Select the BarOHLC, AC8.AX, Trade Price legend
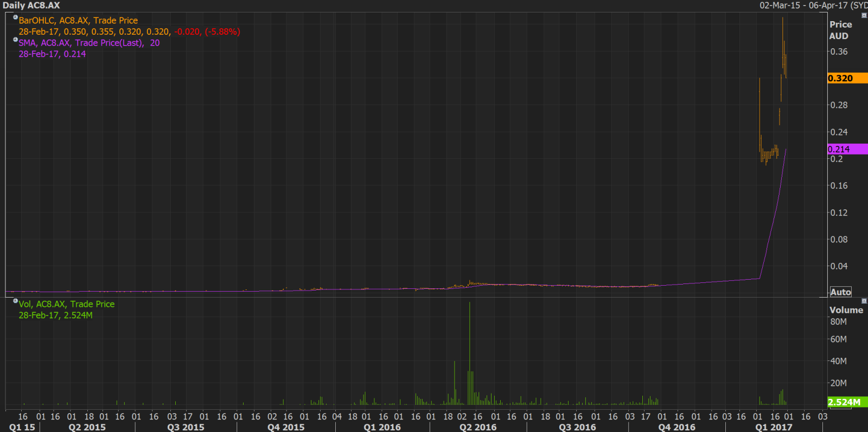The width and height of the screenshot is (868, 432). (x=78, y=21)
